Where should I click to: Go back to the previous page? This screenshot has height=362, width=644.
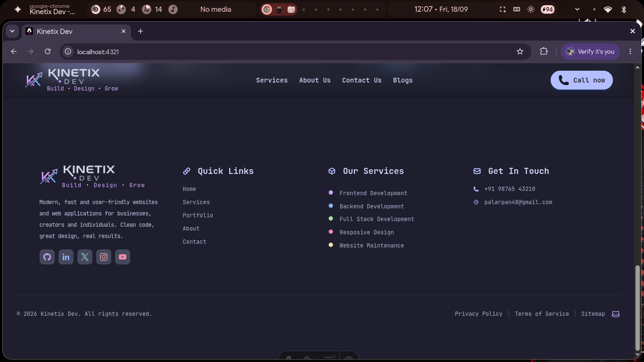[x=14, y=51]
